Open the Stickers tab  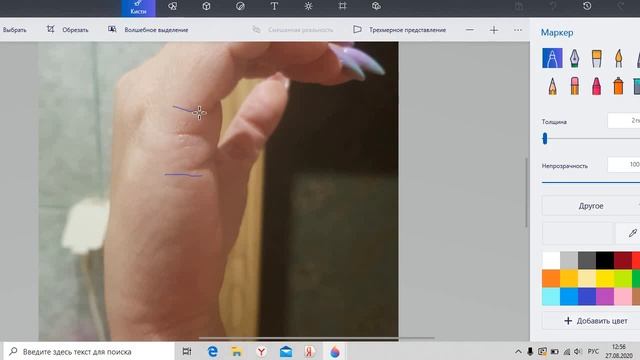pos(240,6)
